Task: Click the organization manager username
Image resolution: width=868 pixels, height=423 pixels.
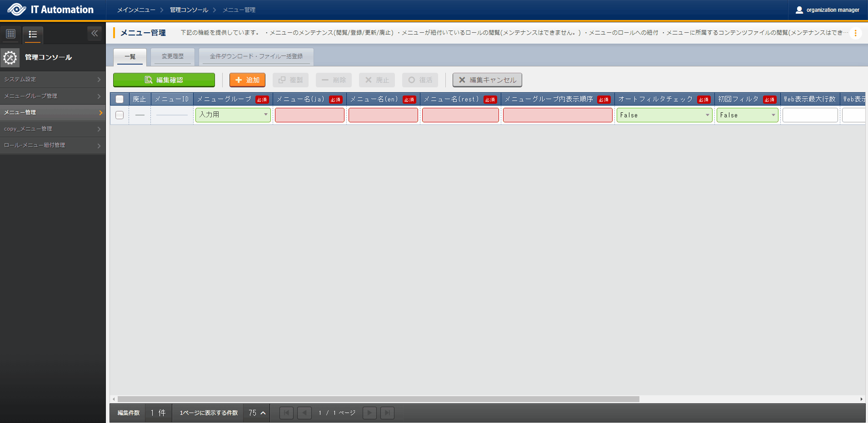Action: [x=833, y=10]
